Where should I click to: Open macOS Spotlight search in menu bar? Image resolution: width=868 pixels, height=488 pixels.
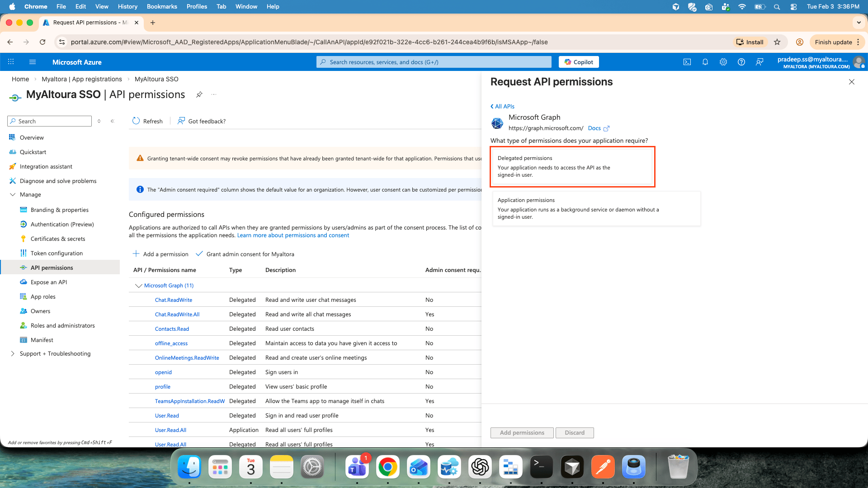point(777,7)
